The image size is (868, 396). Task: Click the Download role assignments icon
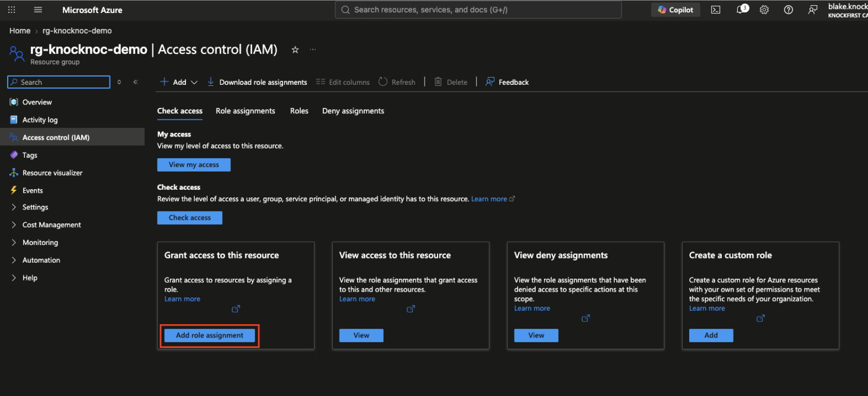211,82
